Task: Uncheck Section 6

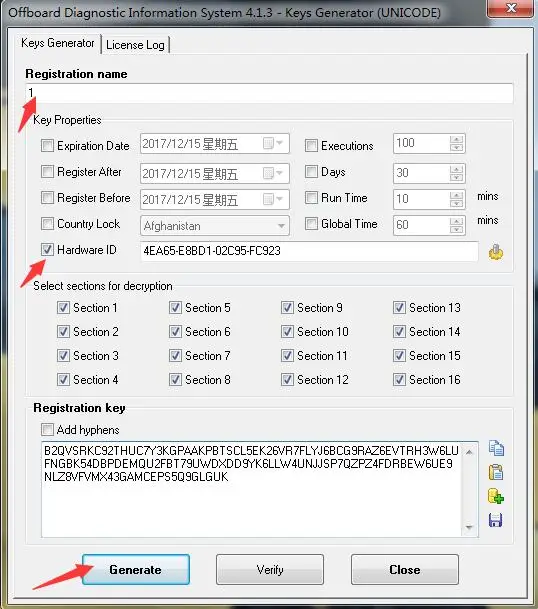Action: [175, 332]
